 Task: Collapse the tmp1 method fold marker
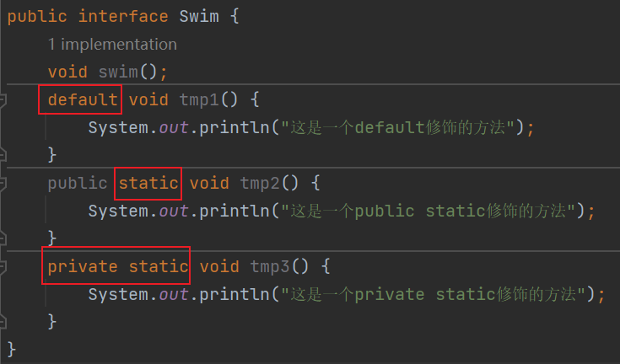point(3,100)
